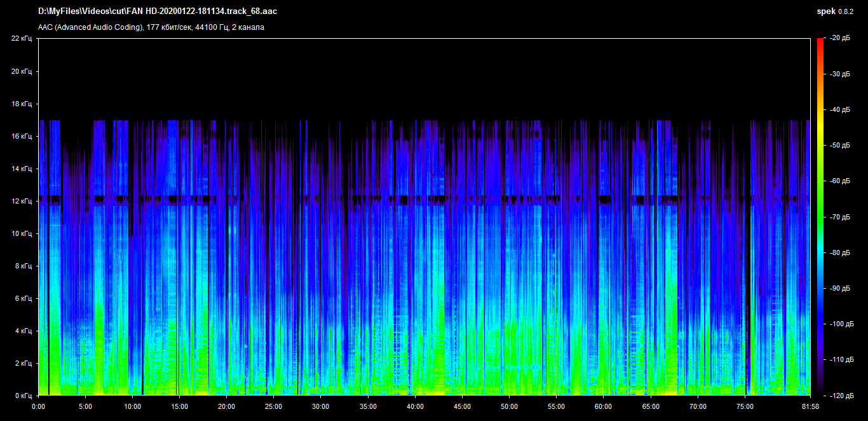This screenshot has height=421, width=868.
Task: Click the 75:00 time axis marker
Action: pos(745,406)
